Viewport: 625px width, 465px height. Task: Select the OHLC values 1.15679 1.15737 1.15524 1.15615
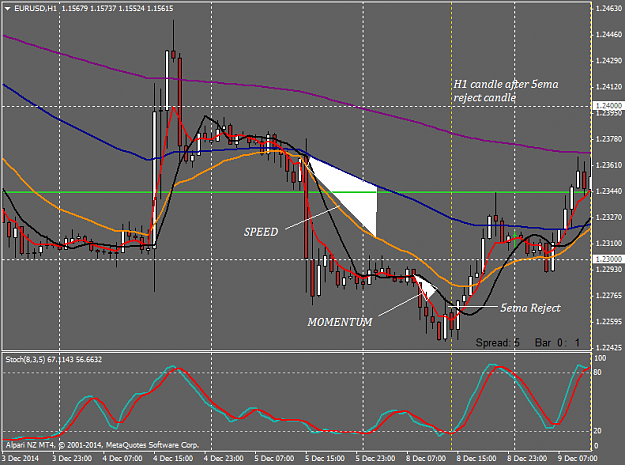(x=117, y=8)
